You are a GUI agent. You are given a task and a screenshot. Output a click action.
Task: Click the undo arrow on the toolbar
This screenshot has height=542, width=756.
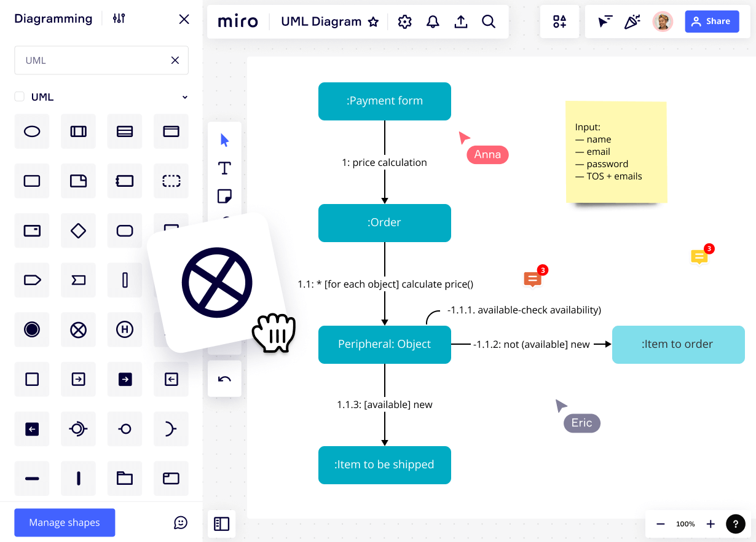click(224, 379)
